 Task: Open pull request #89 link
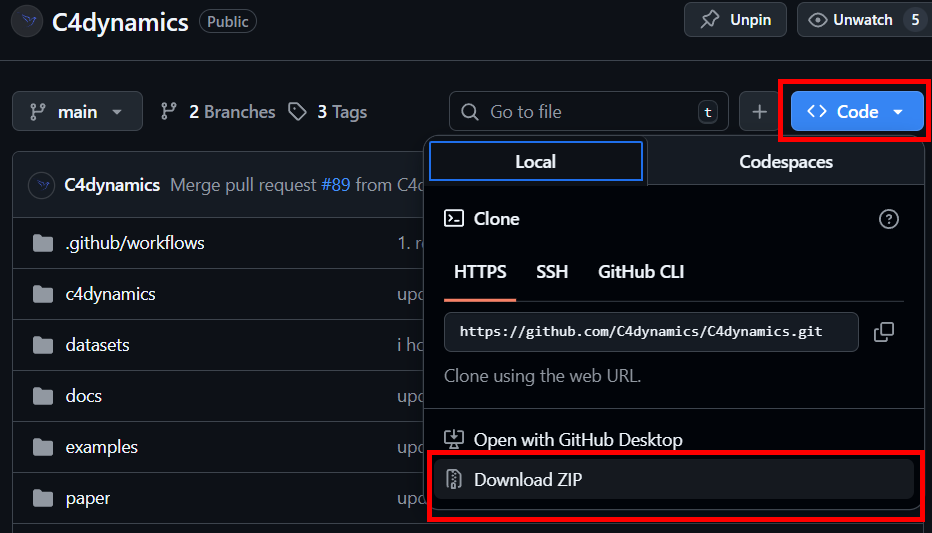(336, 185)
